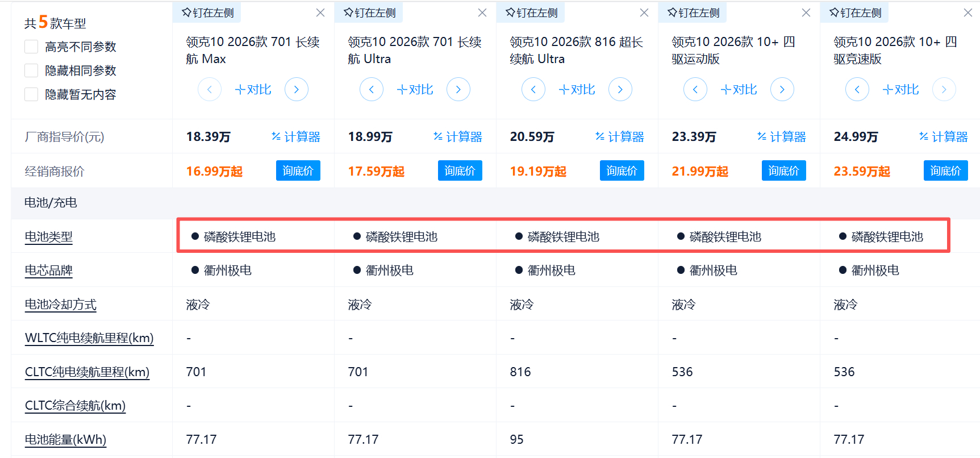Open 计算器 for the 18.99万 model
The width and height of the screenshot is (980, 458).
[x=458, y=137]
